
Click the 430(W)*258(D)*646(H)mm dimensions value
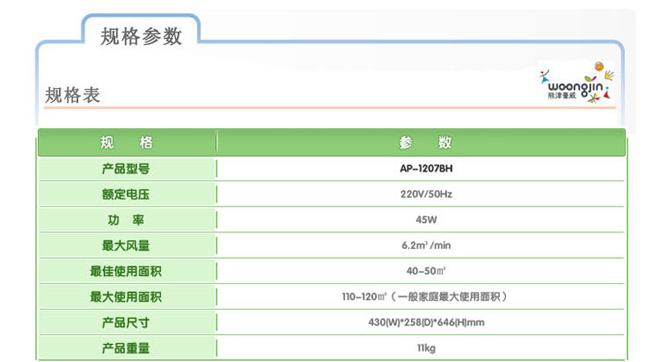426,322
